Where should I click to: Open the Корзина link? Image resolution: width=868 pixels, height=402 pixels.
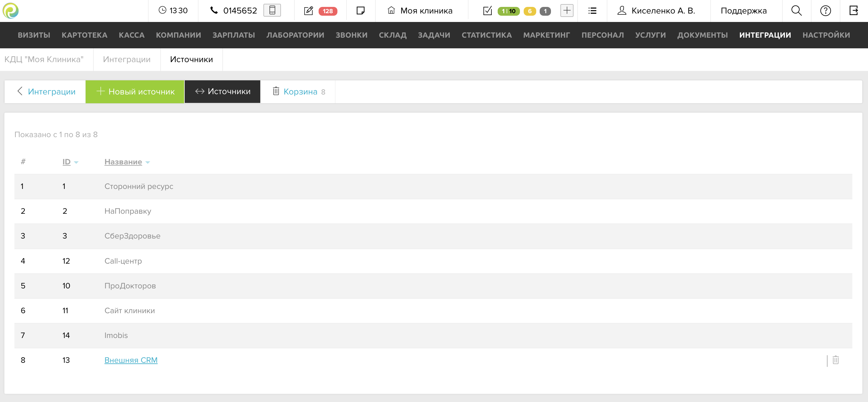click(300, 91)
